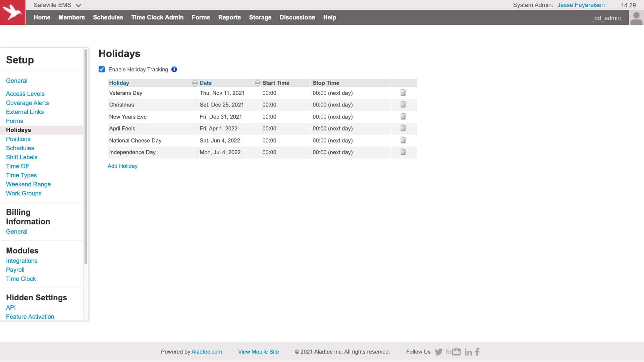The width and height of the screenshot is (644, 362).
Task: Click the Time Off setup link
Action: click(x=17, y=166)
